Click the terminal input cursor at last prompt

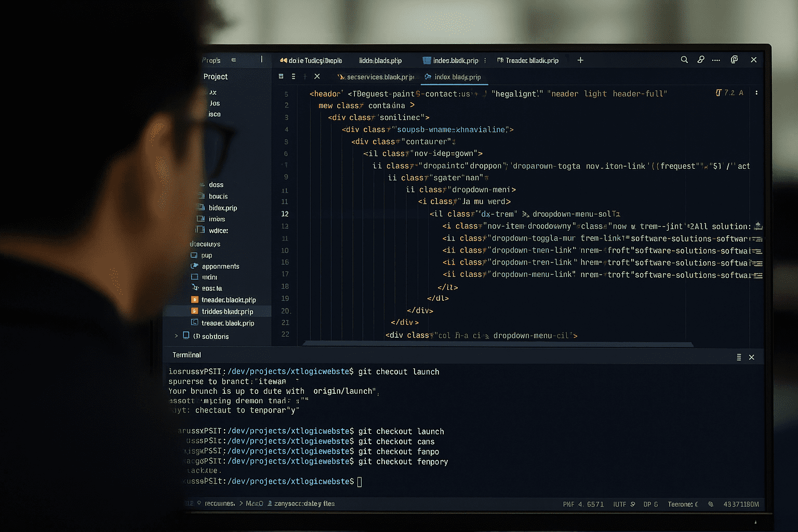click(360, 481)
